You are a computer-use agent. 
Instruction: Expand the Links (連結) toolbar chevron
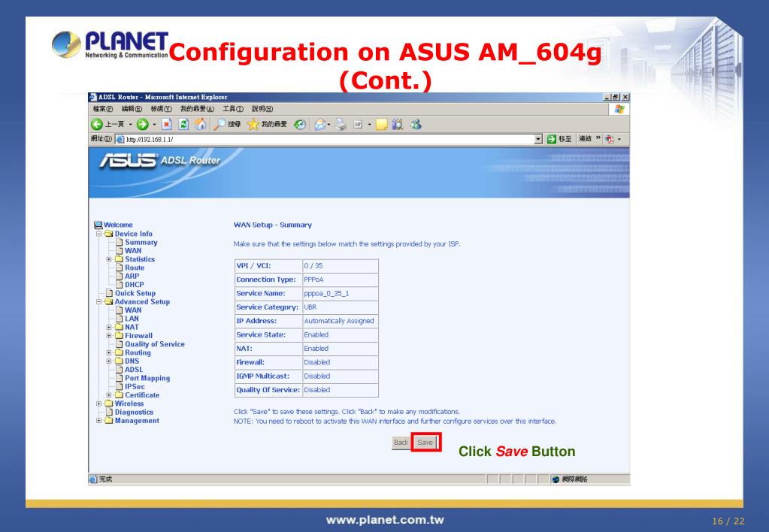tap(598, 138)
